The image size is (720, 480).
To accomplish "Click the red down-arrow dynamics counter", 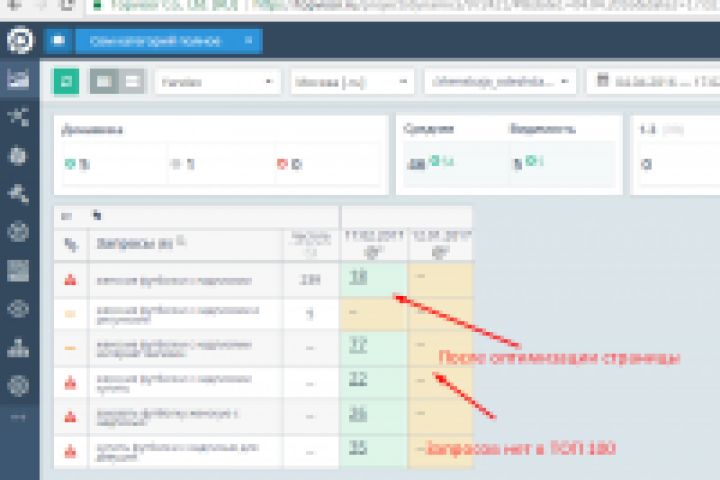I will coord(289,164).
